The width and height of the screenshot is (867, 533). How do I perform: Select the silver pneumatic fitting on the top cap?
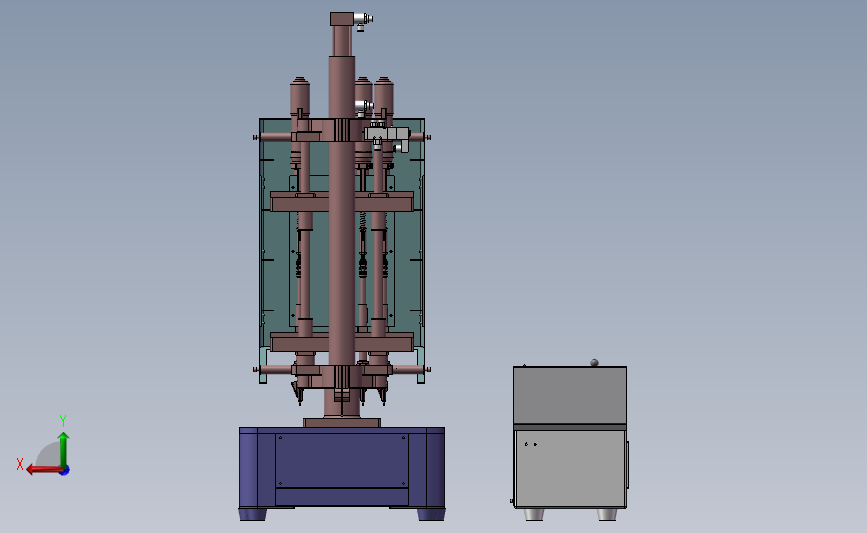coord(363,20)
